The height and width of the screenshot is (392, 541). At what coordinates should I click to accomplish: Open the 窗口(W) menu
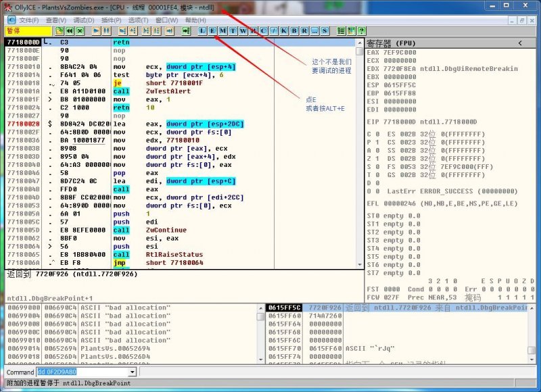click(166, 20)
